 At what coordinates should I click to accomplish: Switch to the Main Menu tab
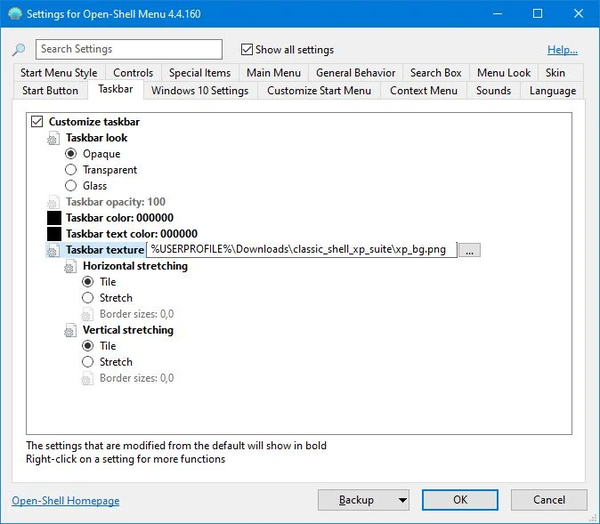274,73
